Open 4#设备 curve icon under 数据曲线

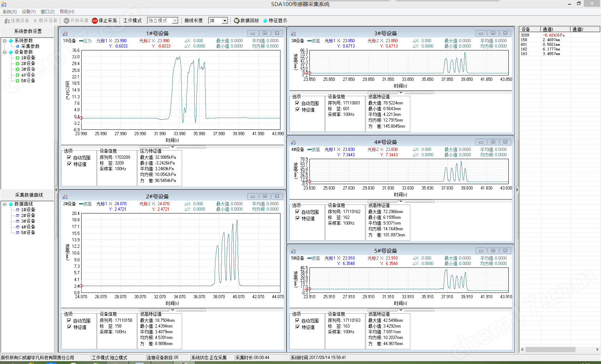click(18, 227)
